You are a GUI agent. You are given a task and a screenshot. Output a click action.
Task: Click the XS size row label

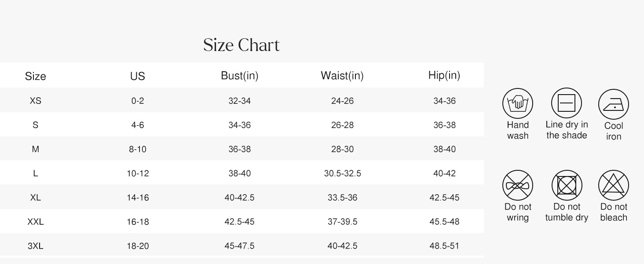36,101
